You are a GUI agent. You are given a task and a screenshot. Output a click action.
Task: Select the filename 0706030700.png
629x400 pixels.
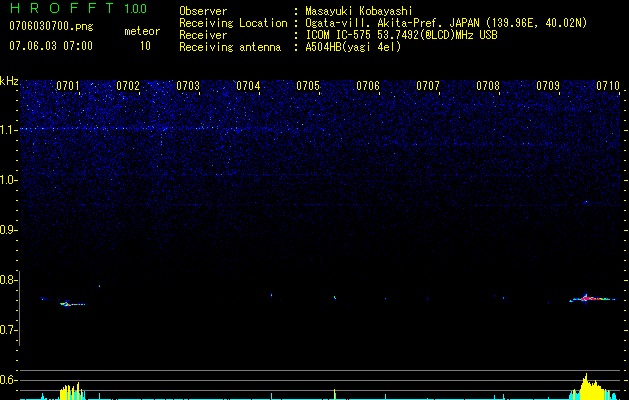click(51, 27)
